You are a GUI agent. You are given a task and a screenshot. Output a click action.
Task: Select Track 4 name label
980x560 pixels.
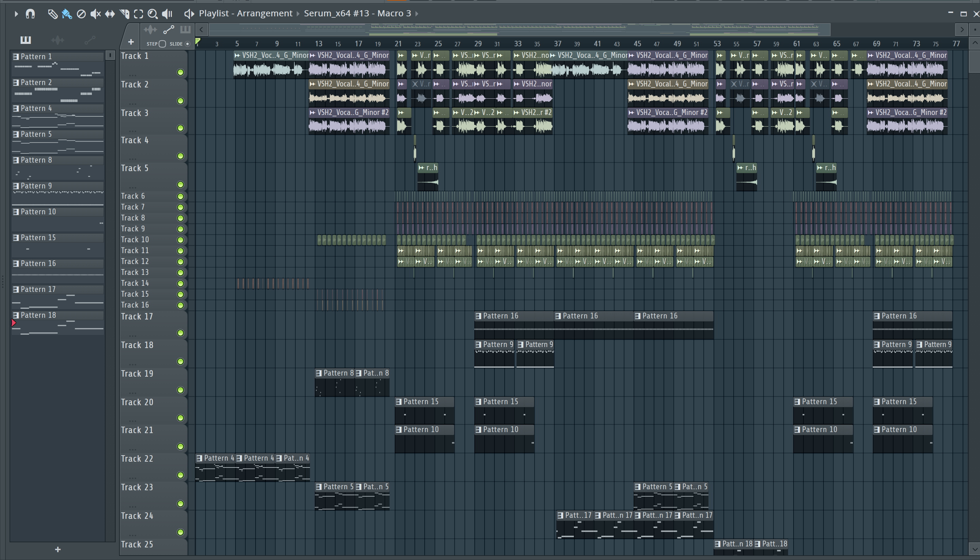point(135,141)
